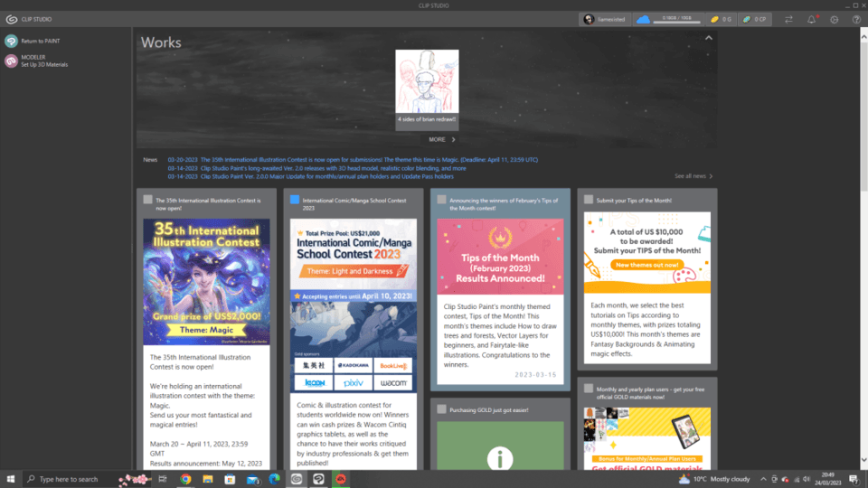Click the network tray icon
Screen dimensions: 868x488
[796, 479]
